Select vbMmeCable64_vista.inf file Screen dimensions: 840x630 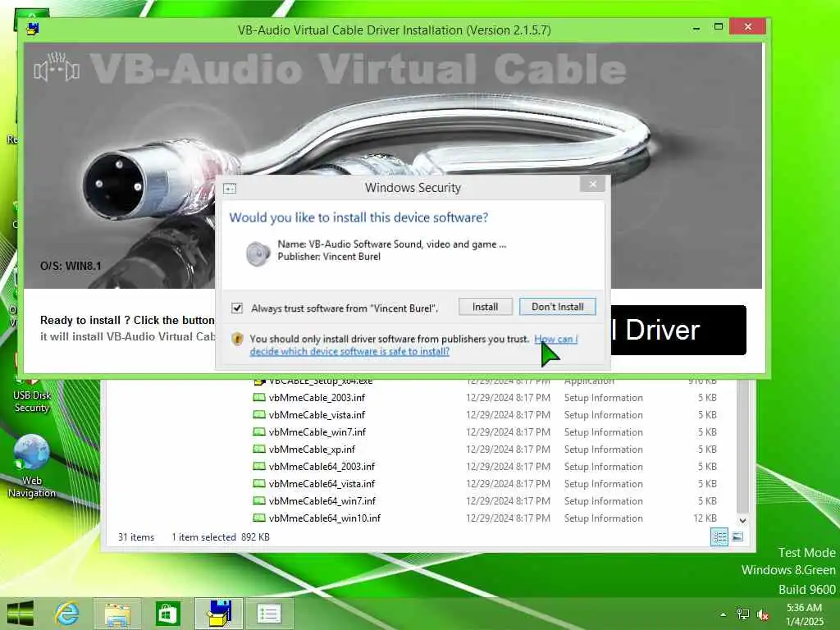click(x=322, y=484)
